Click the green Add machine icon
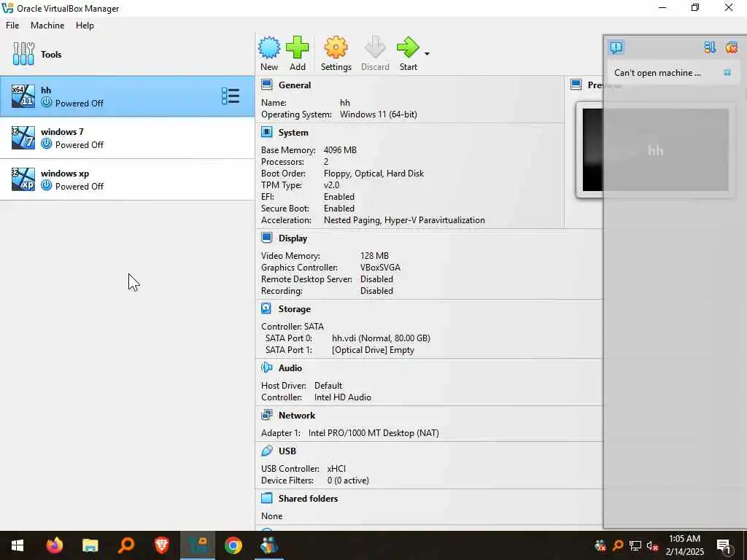The height and width of the screenshot is (560, 747). [x=298, y=47]
